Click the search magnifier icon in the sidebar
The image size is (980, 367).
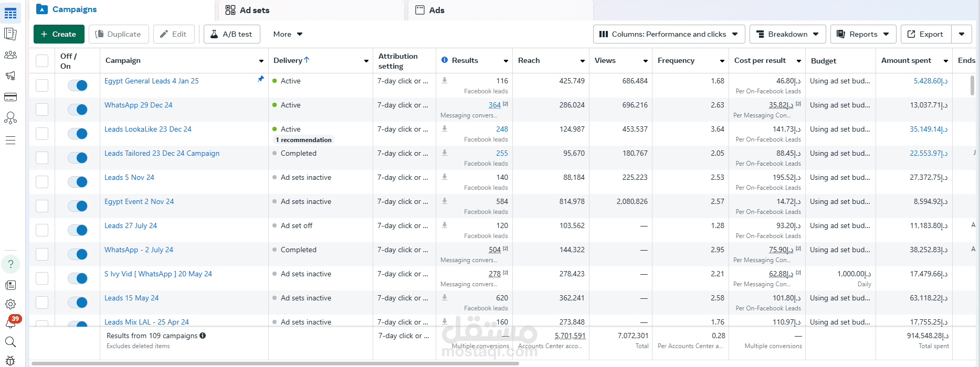(x=10, y=342)
